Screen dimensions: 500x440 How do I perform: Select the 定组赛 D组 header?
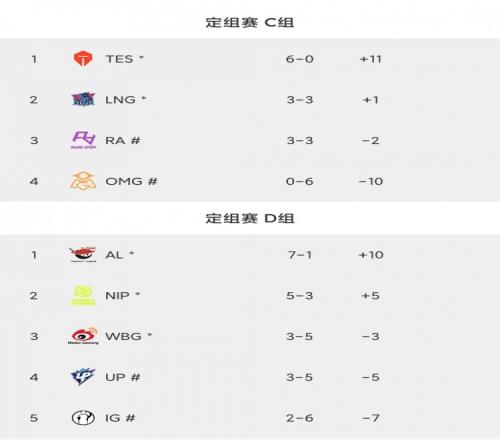tap(250, 219)
